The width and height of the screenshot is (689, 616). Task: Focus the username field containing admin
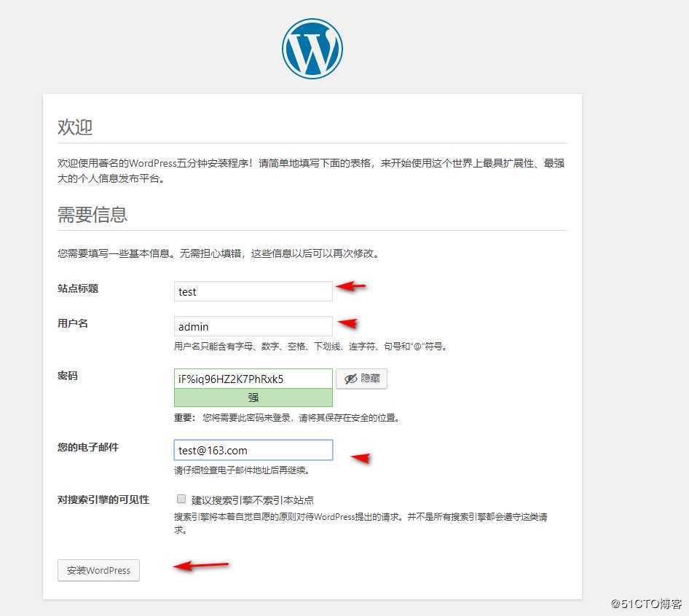[253, 326]
